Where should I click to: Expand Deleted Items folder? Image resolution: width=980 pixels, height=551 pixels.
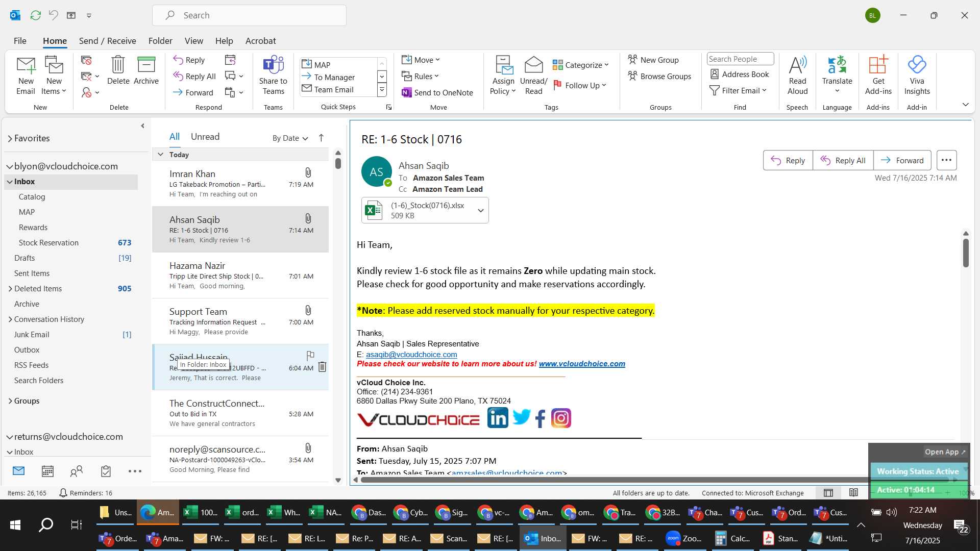(10, 289)
